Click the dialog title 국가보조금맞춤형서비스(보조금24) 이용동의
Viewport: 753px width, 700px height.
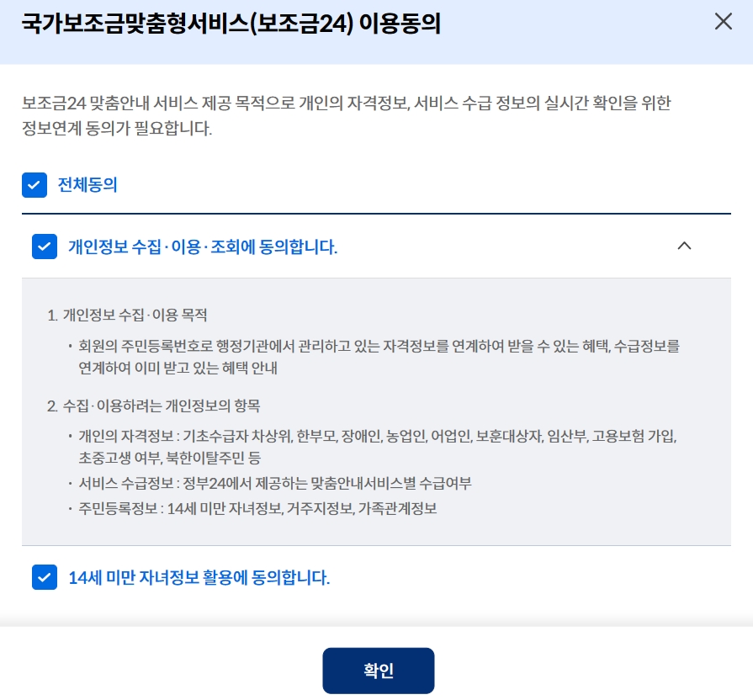coord(231,23)
